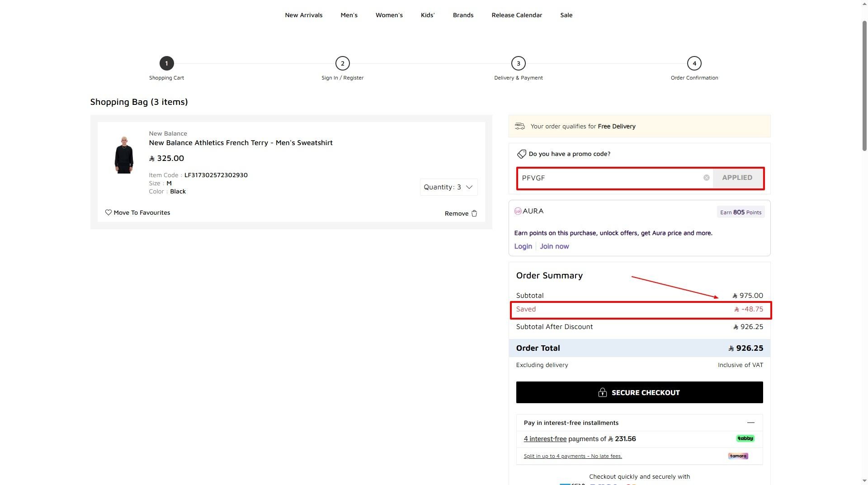Open New Arrivals menu
This screenshot has width=868, height=485.
303,15
